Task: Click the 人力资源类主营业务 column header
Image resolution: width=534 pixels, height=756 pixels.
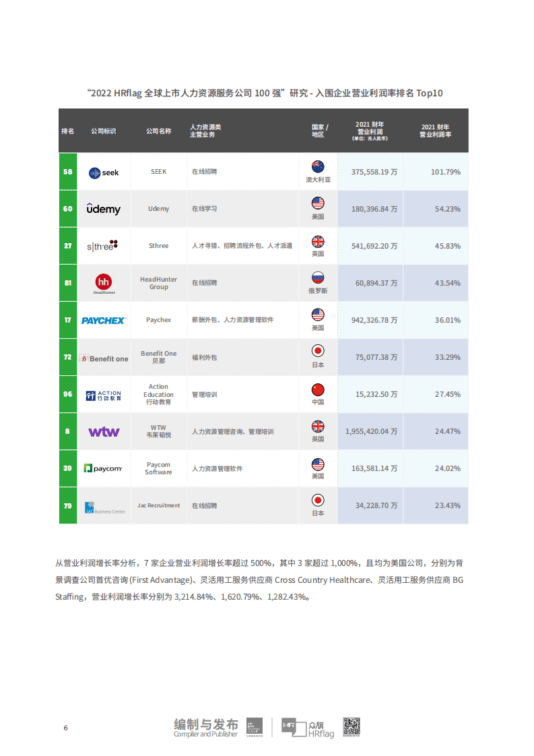Action: tap(205, 131)
